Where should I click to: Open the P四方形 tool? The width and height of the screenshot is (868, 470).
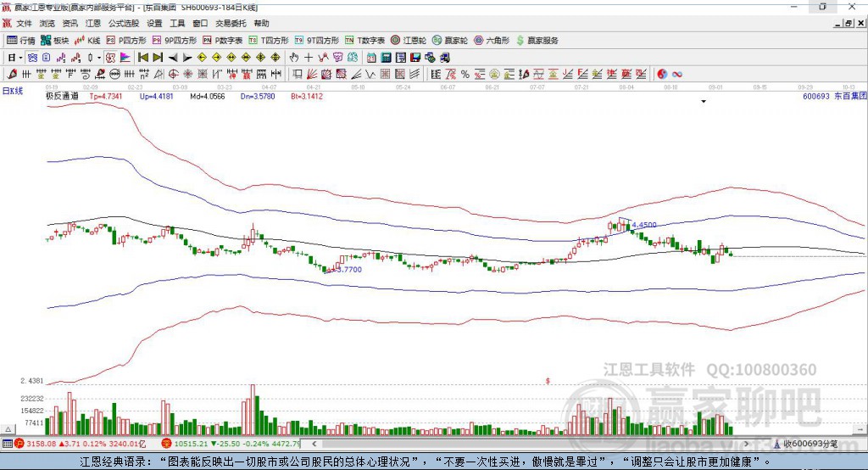pyautogui.click(x=126, y=41)
